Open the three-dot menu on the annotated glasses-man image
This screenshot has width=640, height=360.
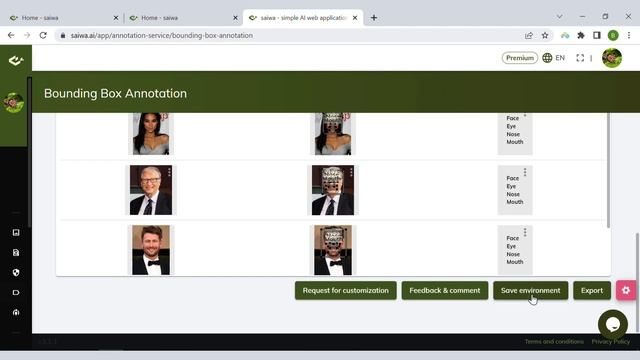pos(351,173)
